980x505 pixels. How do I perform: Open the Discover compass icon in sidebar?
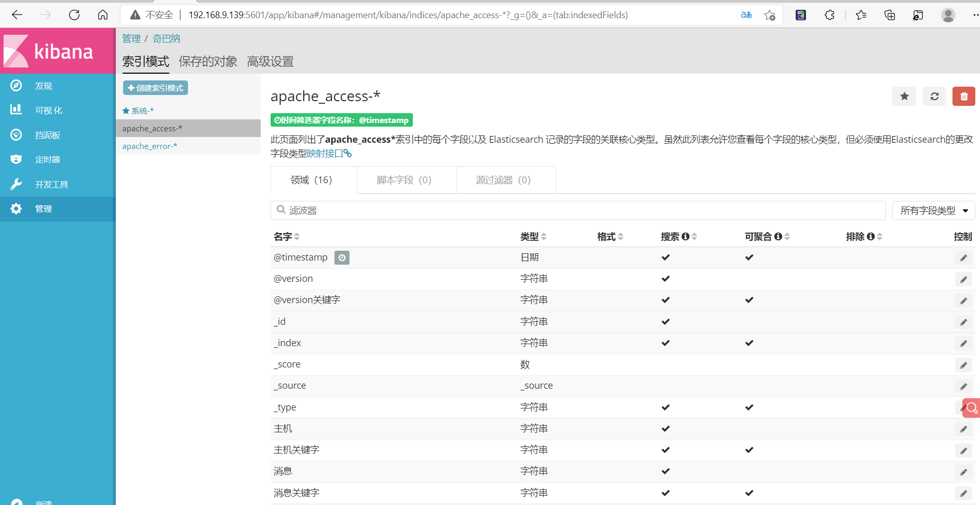tap(16, 86)
